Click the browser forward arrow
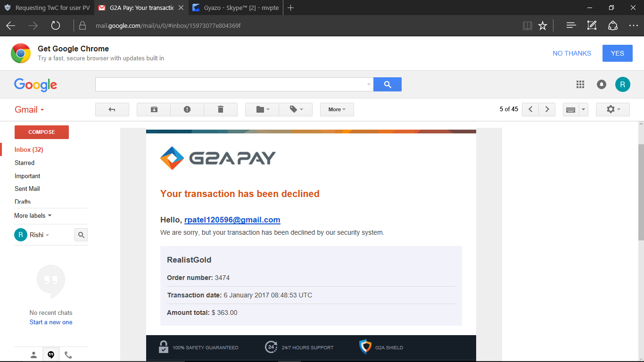The width and height of the screenshot is (644, 362). [x=33, y=25]
